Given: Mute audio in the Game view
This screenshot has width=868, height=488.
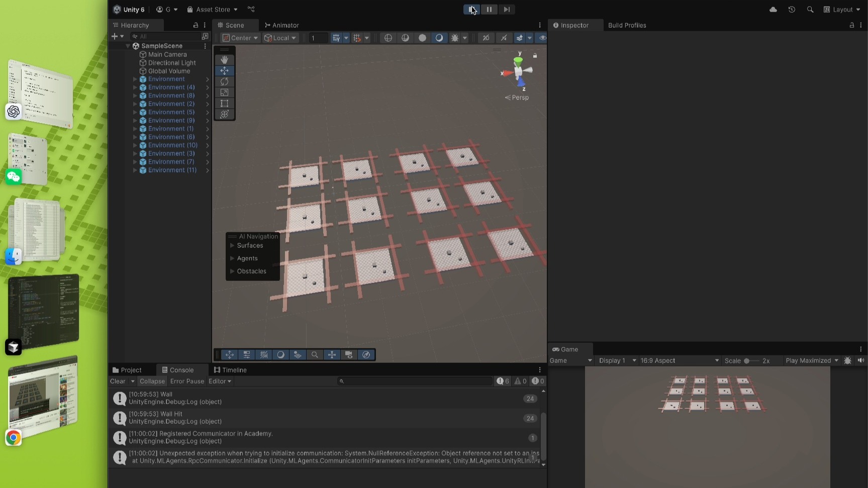Looking at the screenshot, I should point(861,361).
